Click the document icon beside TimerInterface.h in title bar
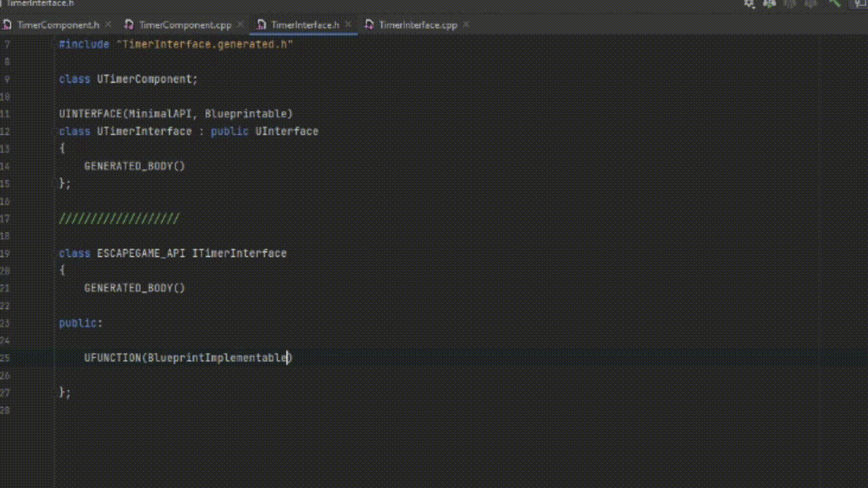 3,3
